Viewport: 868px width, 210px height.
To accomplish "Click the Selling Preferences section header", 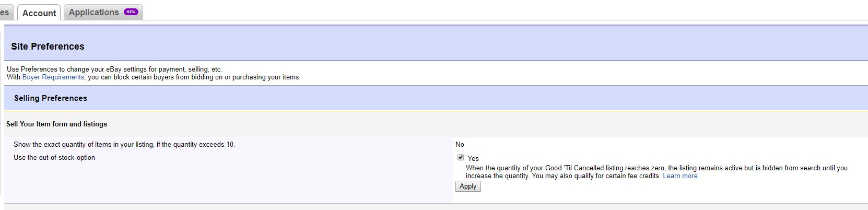I will coord(51,98).
